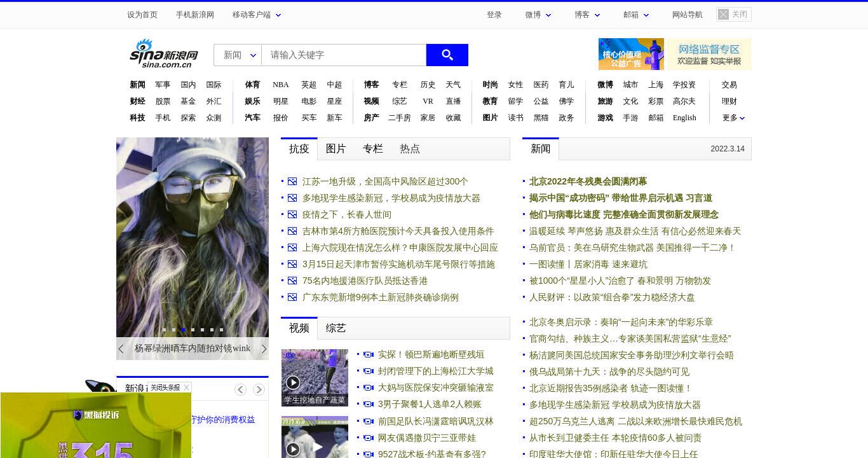Click image icon beside 75名内地援港医疗队员抵达香港
Screen dimensions: 868x458
click(x=292, y=281)
